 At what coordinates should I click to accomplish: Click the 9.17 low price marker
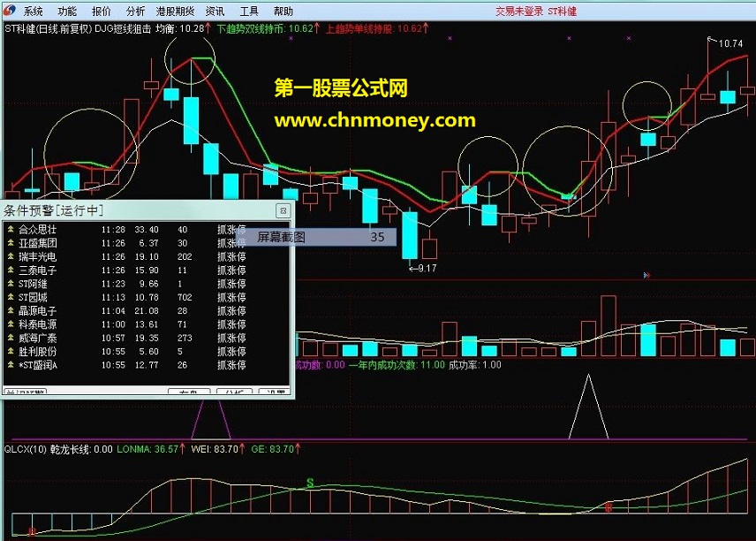point(427,269)
